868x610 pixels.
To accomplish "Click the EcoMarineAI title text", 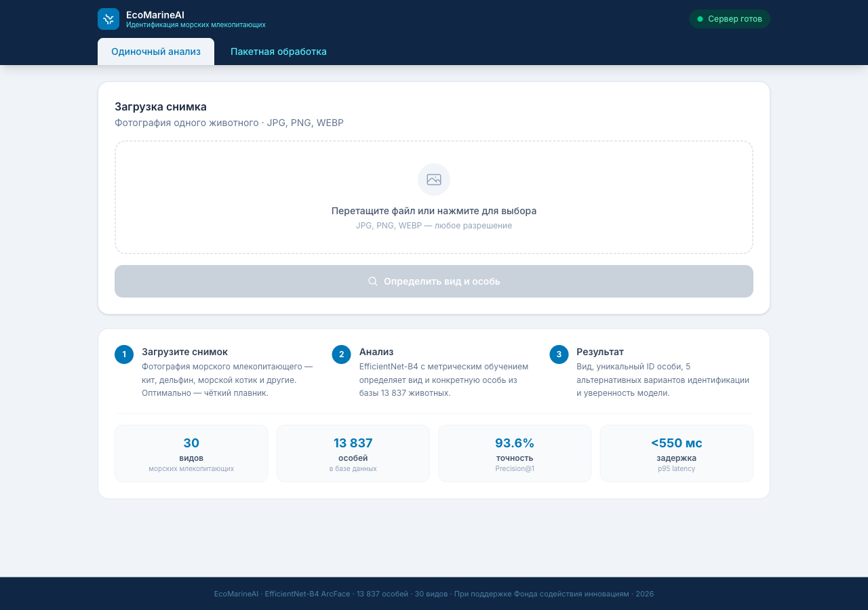I will pos(155,14).
